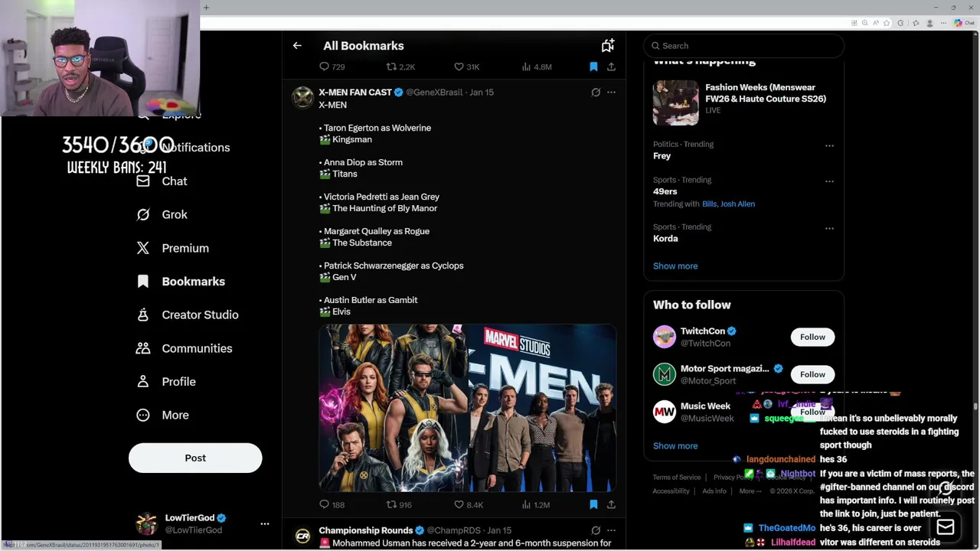The width and height of the screenshot is (980, 551).
Task: Click the Post button
Action: tap(195, 458)
